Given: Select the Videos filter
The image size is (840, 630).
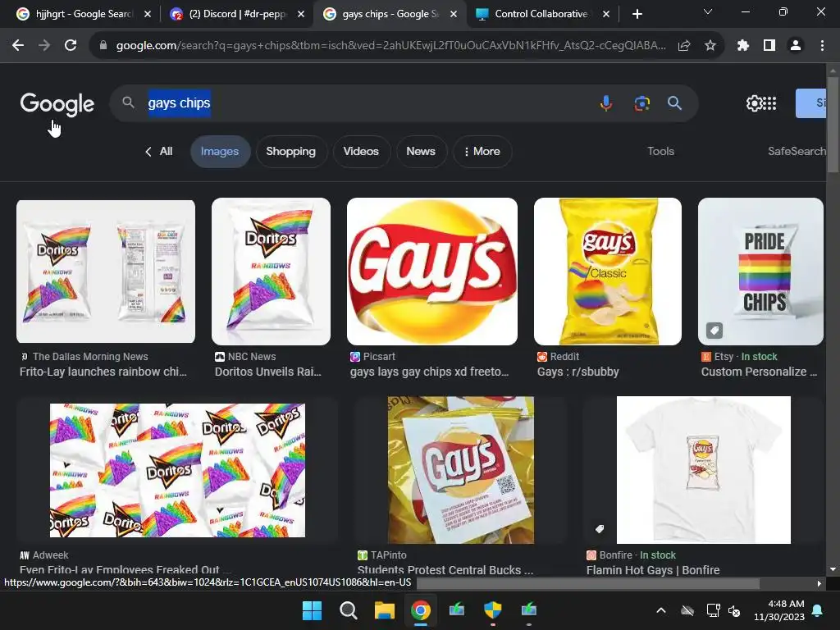Looking at the screenshot, I should pyautogui.click(x=361, y=152).
